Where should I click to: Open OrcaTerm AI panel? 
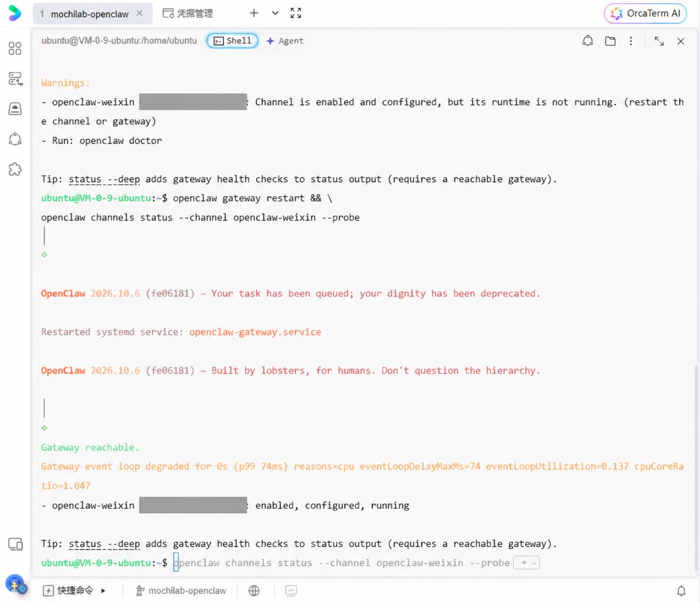pyautogui.click(x=645, y=13)
